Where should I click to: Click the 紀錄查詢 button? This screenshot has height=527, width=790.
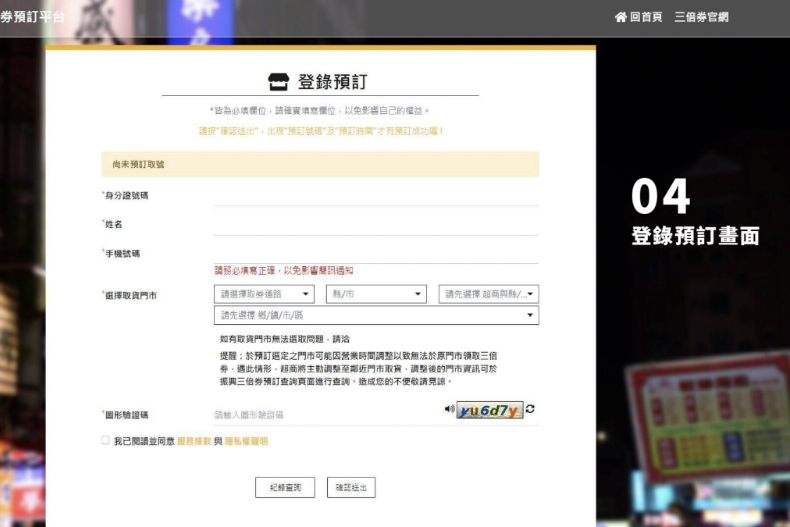(285, 487)
